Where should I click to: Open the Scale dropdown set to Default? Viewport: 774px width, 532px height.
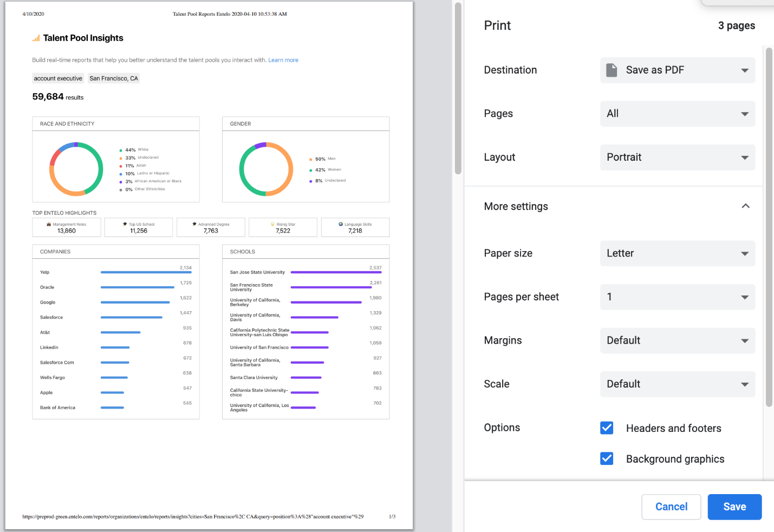coord(678,384)
